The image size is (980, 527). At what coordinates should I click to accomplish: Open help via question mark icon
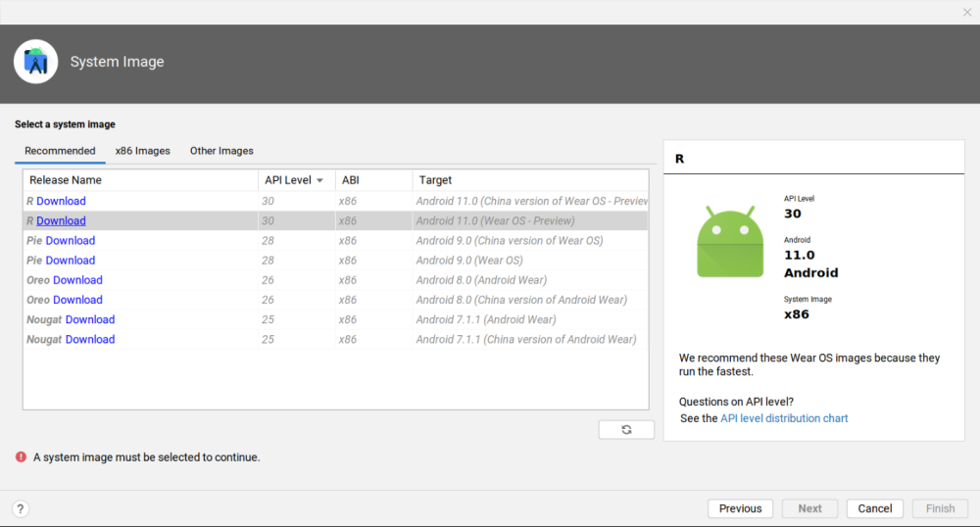[x=21, y=508]
